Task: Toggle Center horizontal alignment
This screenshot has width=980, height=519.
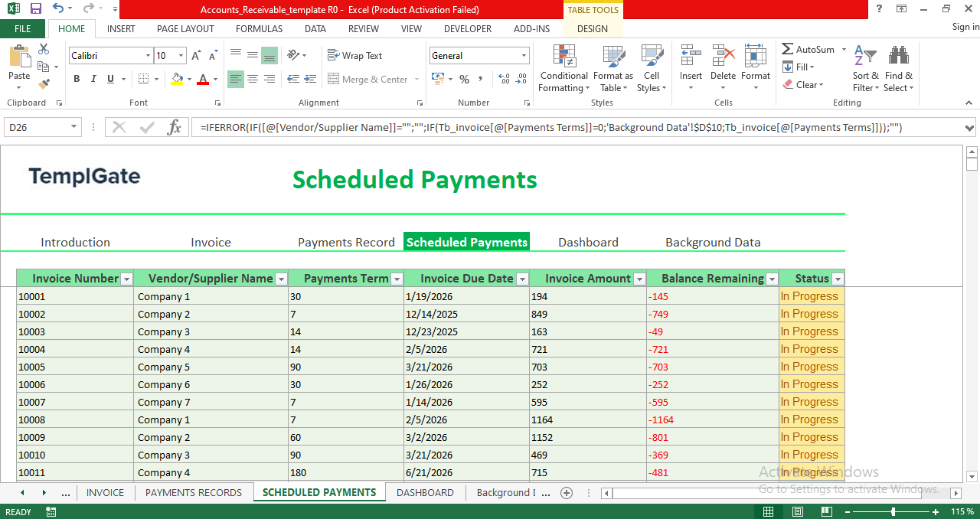Action: point(253,79)
